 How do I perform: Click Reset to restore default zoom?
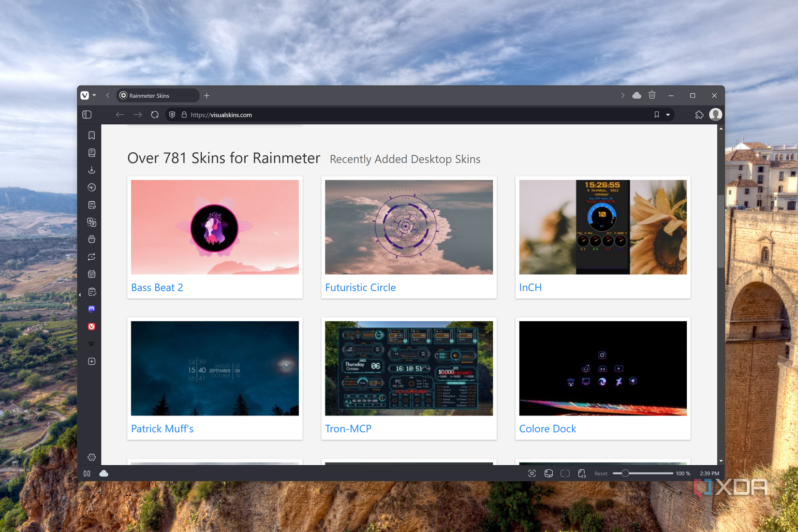click(601, 473)
